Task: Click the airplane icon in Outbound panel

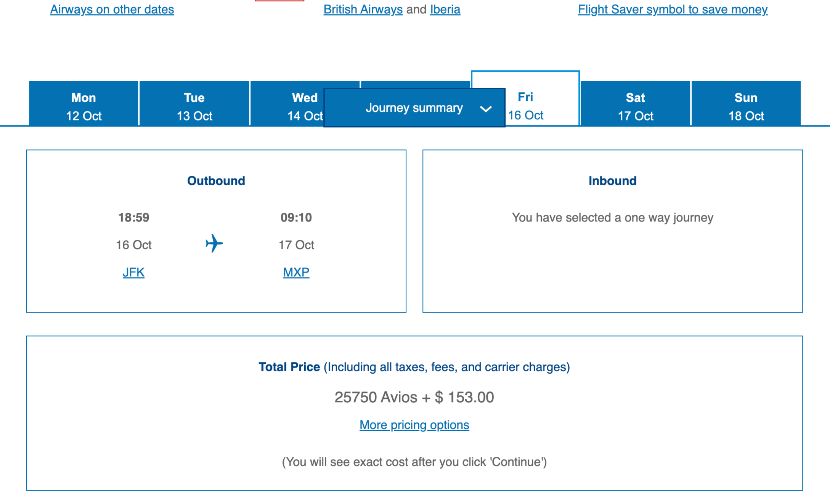Action: coord(214,244)
